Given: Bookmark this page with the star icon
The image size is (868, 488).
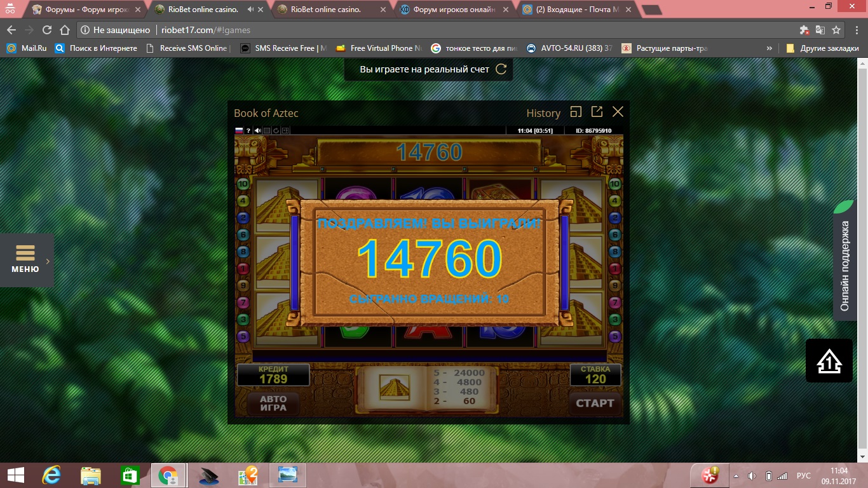Looking at the screenshot, I should 836,30.
